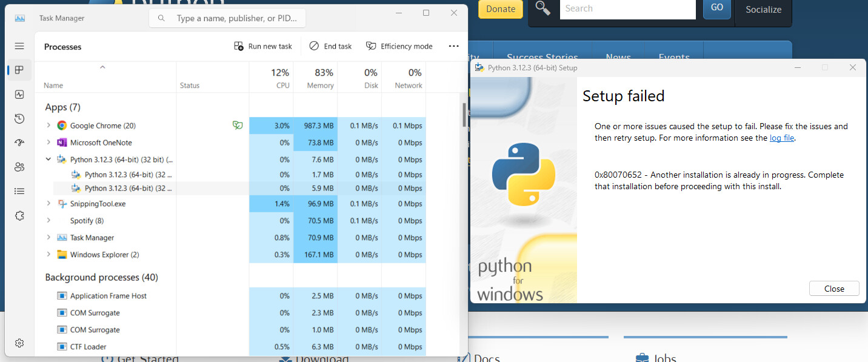Open App history from the sidebar
The height and width of the screenshot is (362, 868).
point(19,119)
